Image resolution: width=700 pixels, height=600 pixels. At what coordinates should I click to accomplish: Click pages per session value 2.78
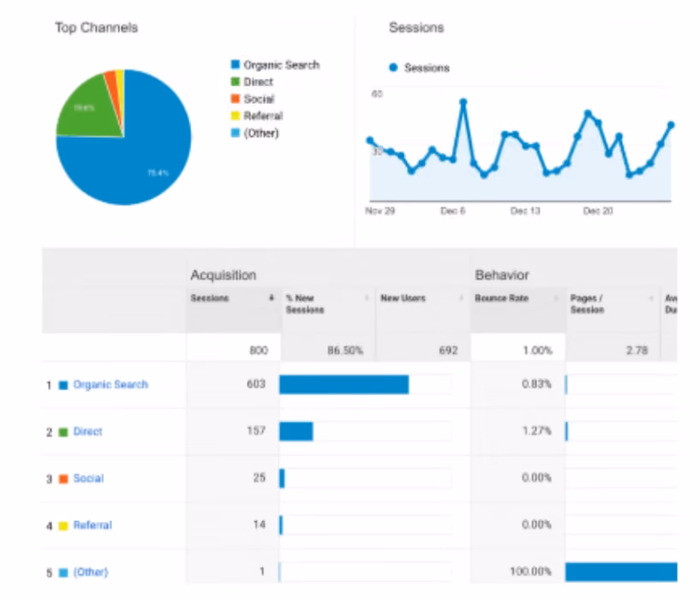click(637, 351)
